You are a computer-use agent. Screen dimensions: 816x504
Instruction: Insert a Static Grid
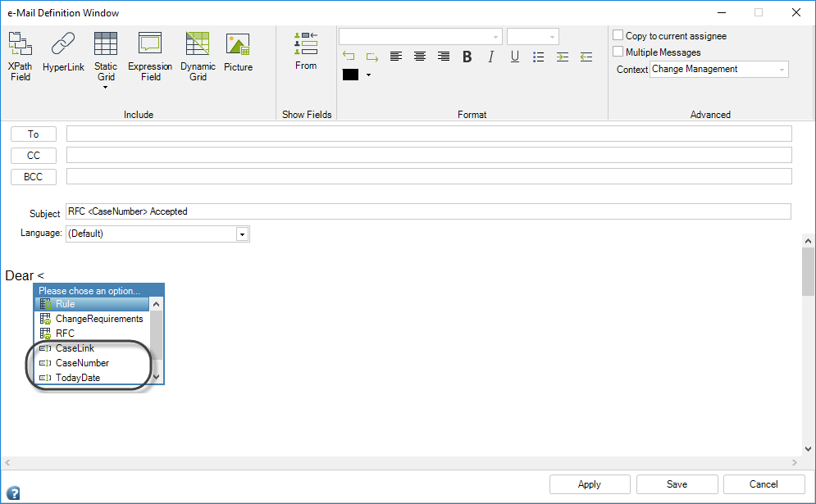[x=106, y=57]
